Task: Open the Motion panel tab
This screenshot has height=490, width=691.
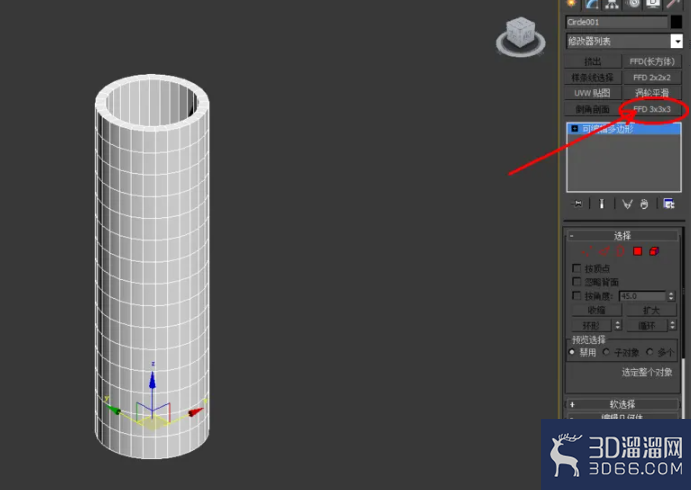Action: [x=633, y=4]
